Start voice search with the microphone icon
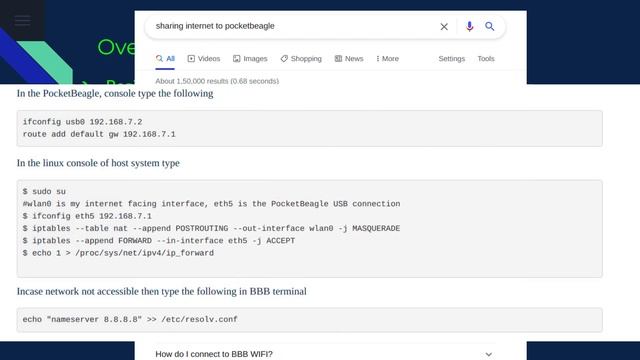Image resolution: width=640 pixels, height=360 pixels. coord(469,26)
